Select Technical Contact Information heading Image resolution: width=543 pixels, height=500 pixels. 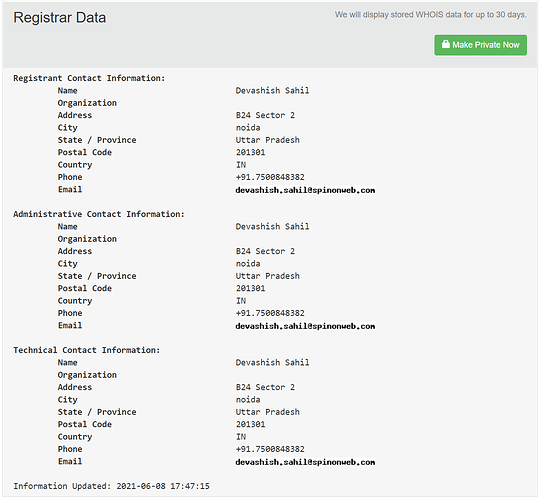(x=87, y=350)
